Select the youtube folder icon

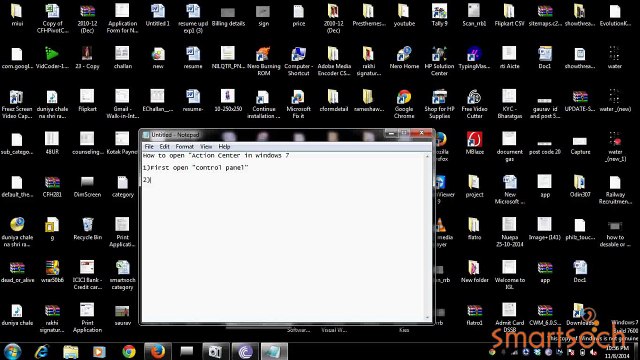[404, 16]
